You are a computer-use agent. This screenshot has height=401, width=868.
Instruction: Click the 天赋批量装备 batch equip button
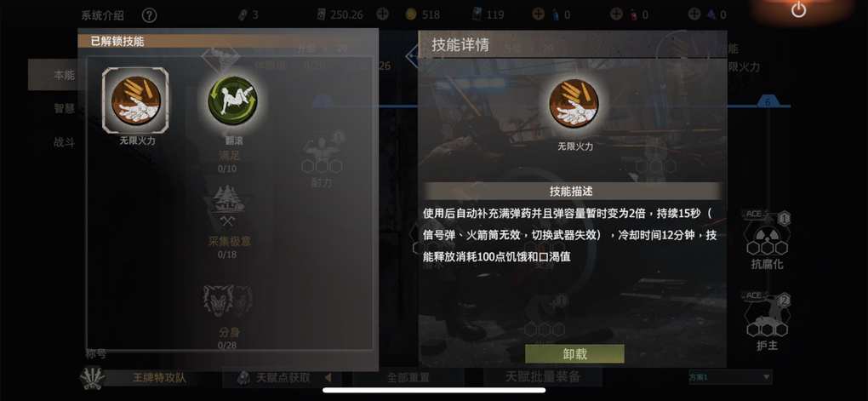[543, 377]
